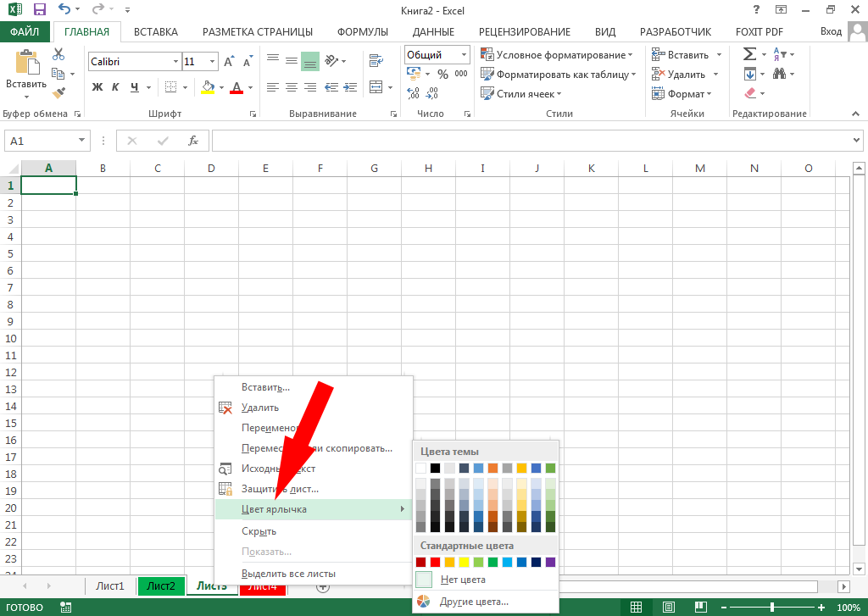Viewport: 868px width, 616px height.
Task: Expand the Общий number format dropdown
Action: [464, 55]
